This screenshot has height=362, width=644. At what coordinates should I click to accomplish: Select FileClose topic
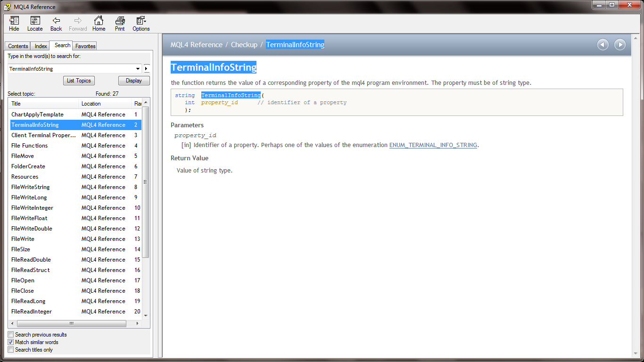75,291
